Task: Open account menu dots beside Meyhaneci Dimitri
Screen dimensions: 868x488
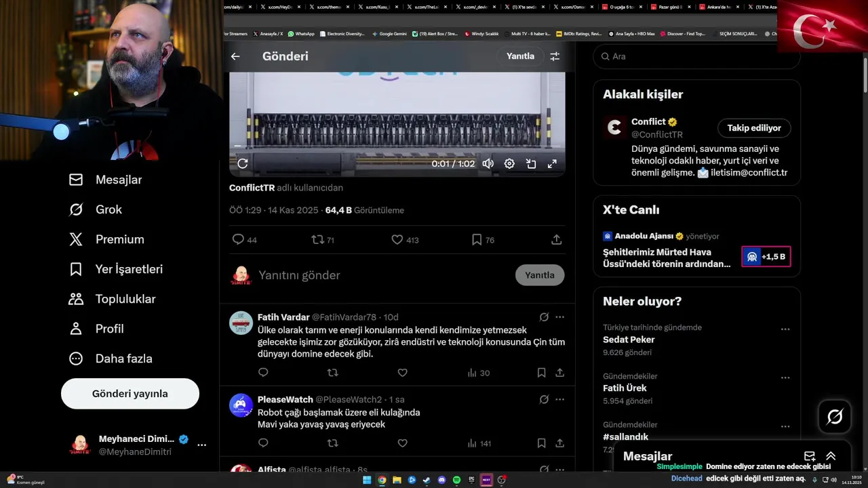Action: point(201,445)
